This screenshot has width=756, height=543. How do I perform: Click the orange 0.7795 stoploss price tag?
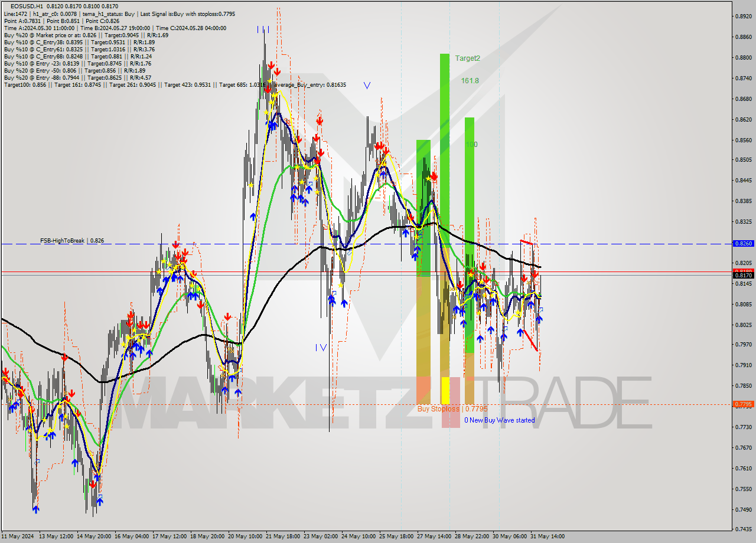pyautogui.click(x=742, y=404)
